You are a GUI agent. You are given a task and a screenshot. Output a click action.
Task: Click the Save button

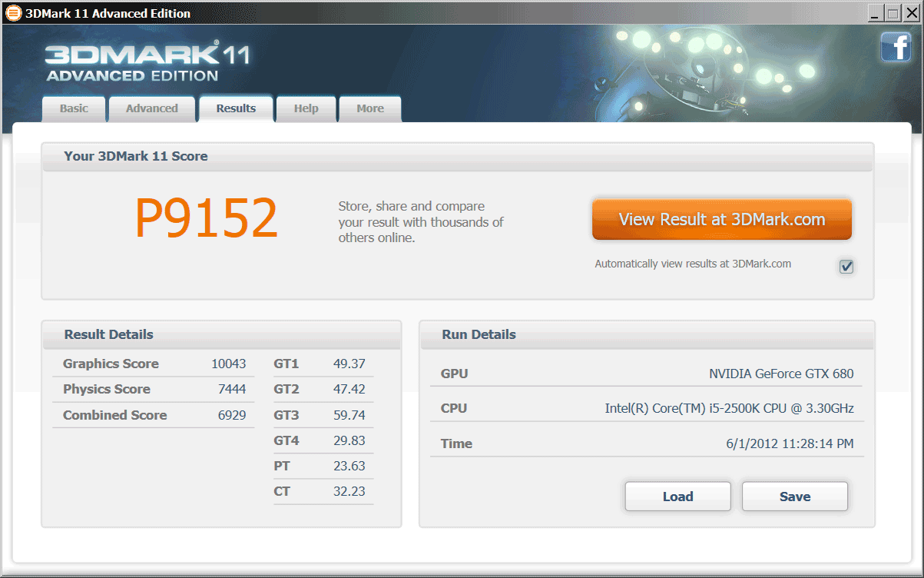[794, 497]
